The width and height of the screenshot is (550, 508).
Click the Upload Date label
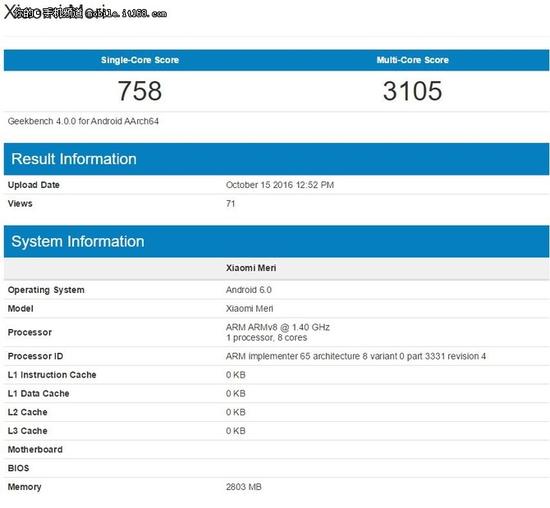coord(34,185)
